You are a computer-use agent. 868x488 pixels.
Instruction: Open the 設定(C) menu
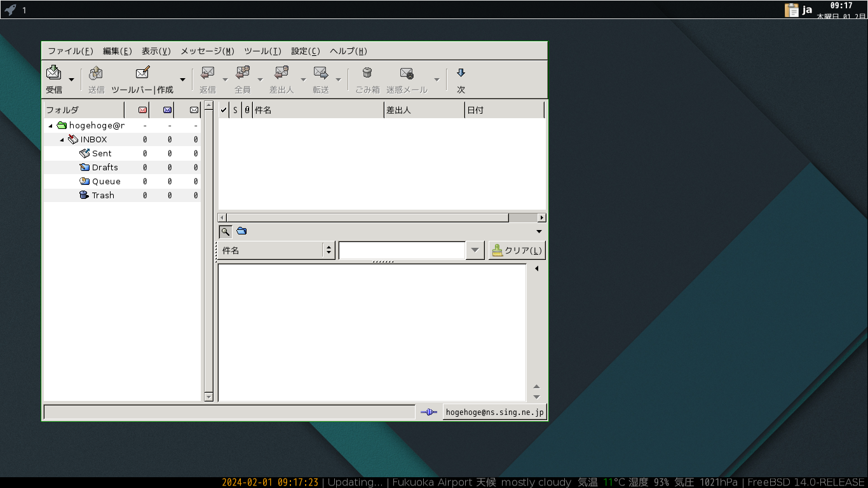306,51
